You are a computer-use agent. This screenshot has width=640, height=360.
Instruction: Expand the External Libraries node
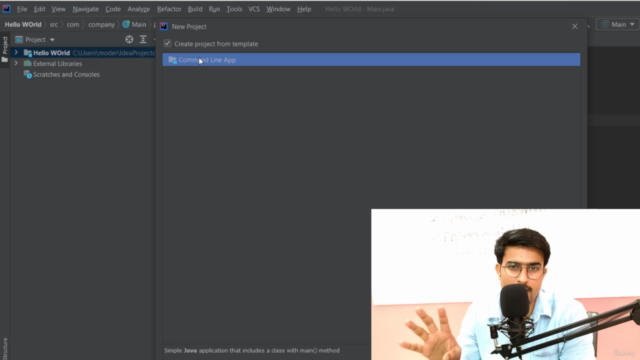coord(16,63)
